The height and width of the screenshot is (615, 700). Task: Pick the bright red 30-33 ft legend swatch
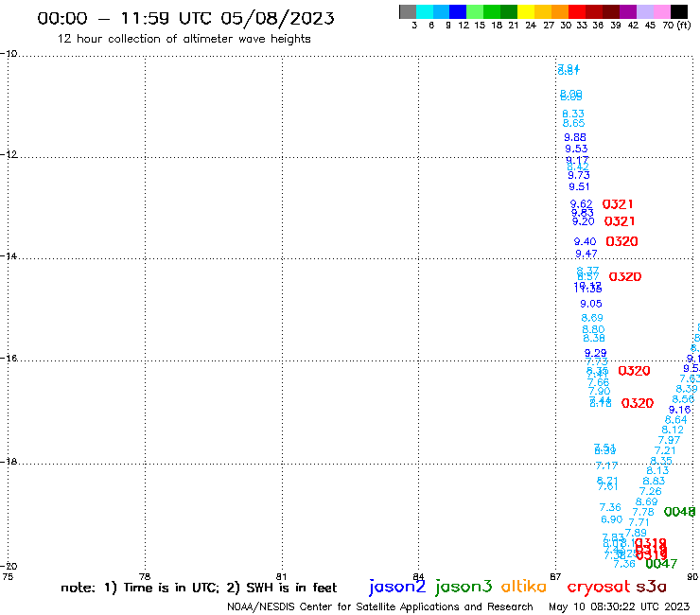(577, 11)
